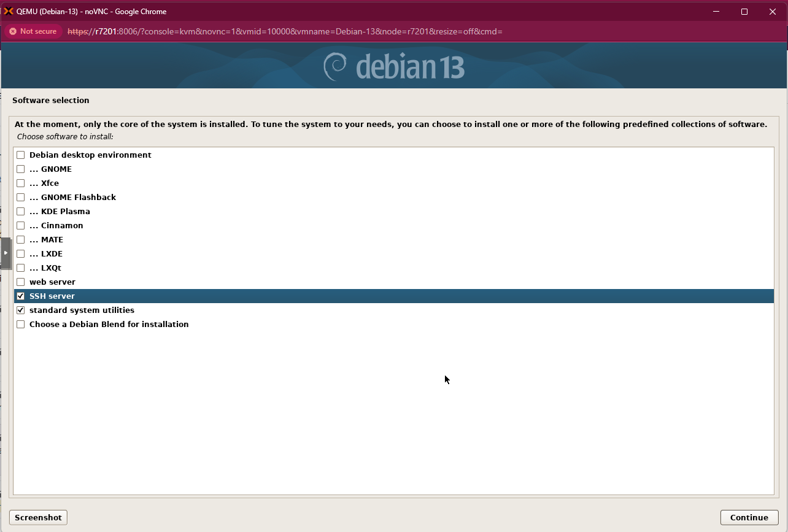Expand the noVNC side control panel handle
This screenshot has width=788, height=532.
pos(6,253)
